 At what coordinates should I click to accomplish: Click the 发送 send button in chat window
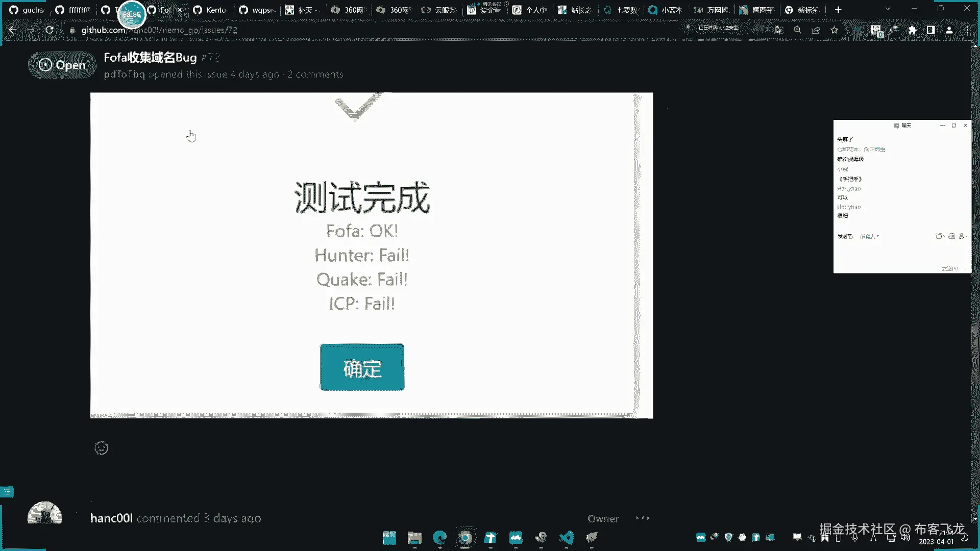pos(949,268)
